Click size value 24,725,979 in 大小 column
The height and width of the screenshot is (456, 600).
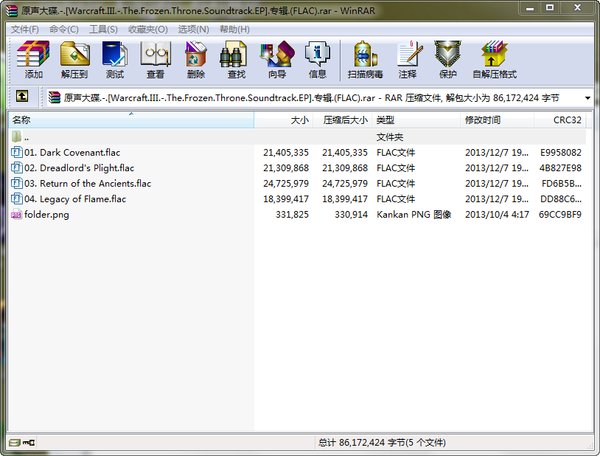286,184
